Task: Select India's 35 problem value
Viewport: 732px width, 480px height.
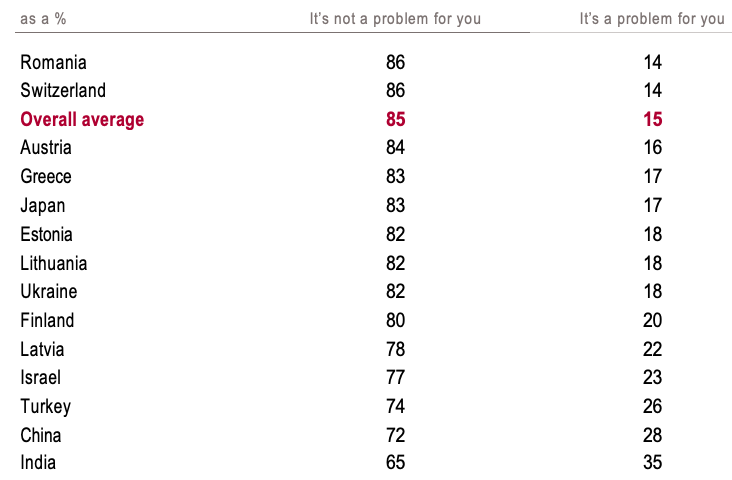Action: click(653, 463)
